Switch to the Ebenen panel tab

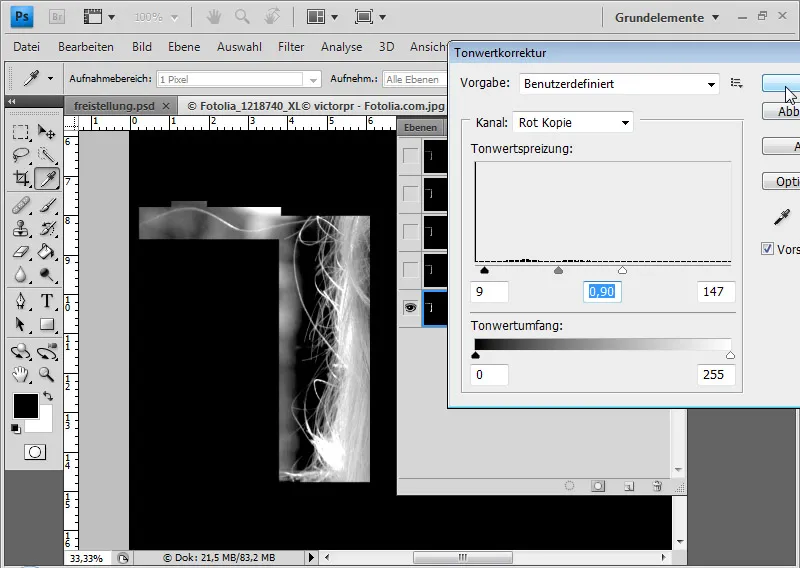(420, 128)
